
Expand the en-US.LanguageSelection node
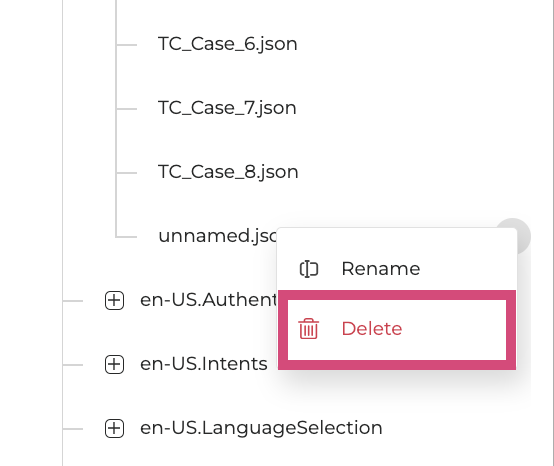click(x=114, y=428)
